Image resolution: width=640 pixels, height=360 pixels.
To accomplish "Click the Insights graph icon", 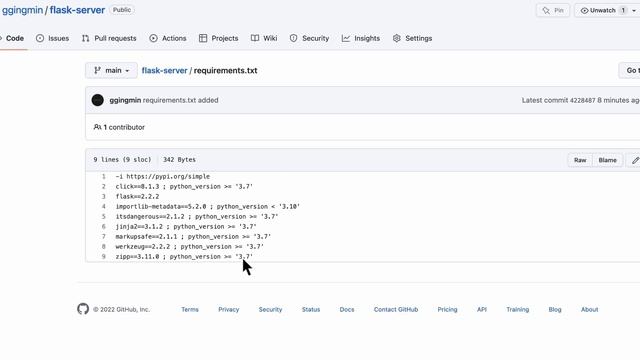I will click(346, 38).
